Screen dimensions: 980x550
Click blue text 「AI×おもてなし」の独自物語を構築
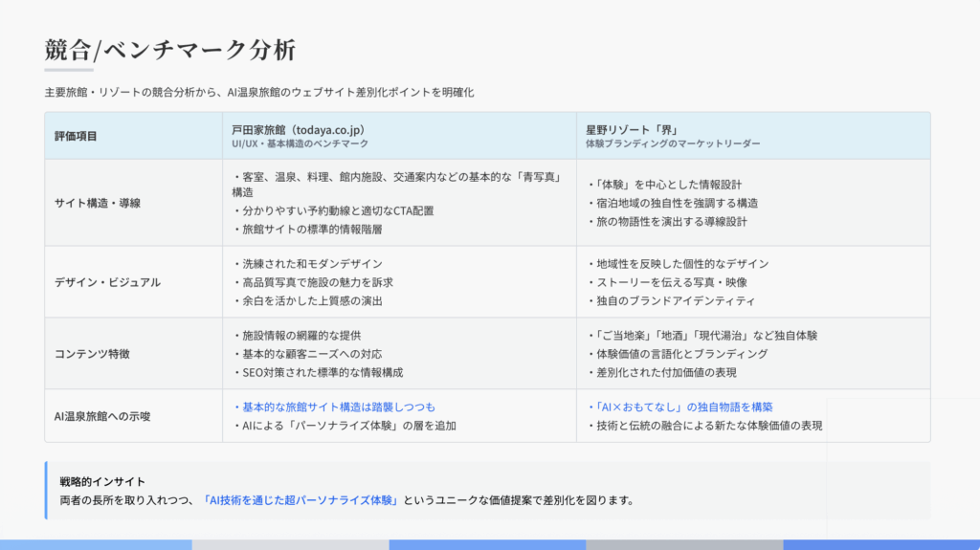click(x=680, y=407)
